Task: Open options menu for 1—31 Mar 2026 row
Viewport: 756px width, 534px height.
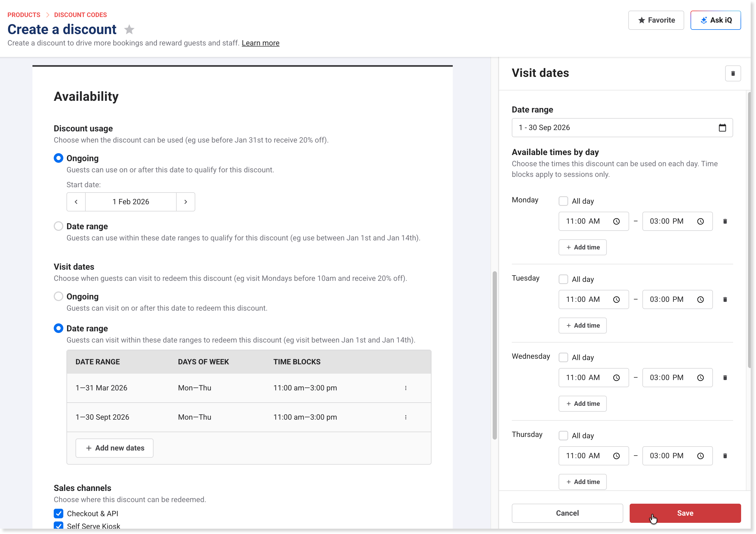Action: click(x=406, y=388)
